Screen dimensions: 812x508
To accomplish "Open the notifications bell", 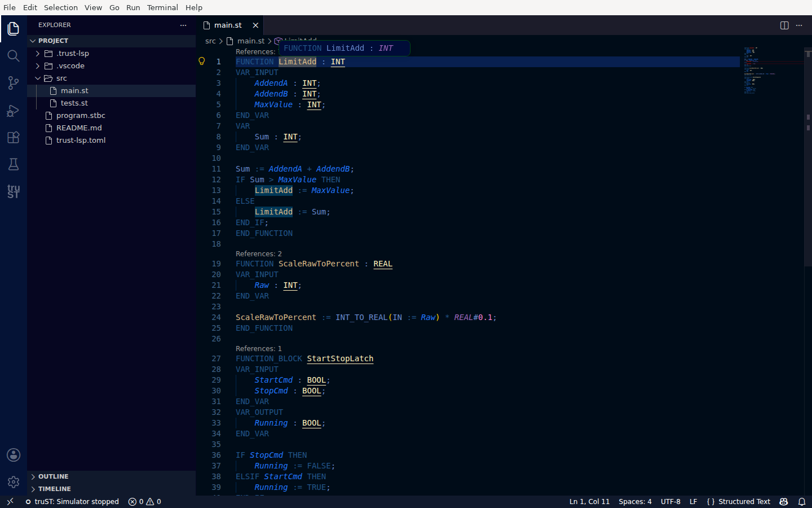I will [x=802, y=501].
